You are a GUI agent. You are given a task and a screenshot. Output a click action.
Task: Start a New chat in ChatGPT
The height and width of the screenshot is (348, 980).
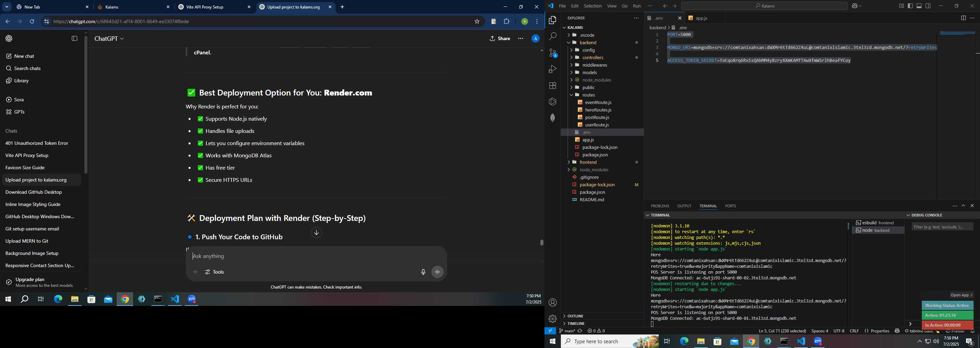[24, 56]
